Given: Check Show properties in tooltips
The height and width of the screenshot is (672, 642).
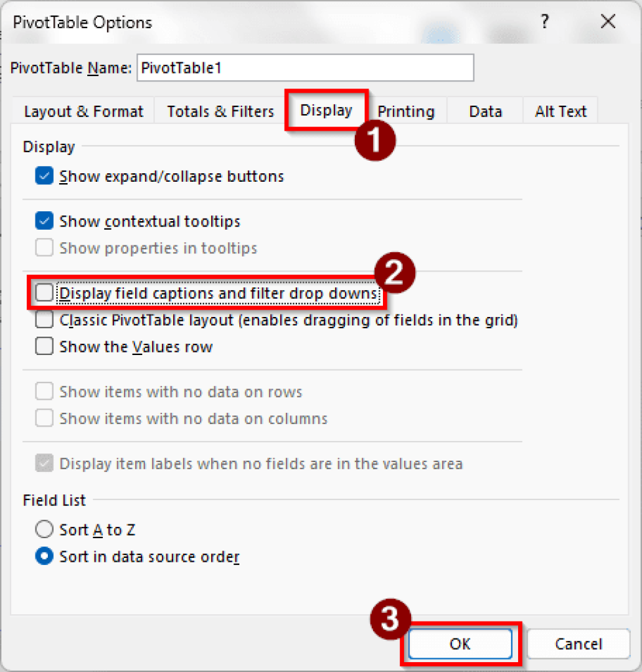Looking at the screenshot, I should [x=43, y=248].
